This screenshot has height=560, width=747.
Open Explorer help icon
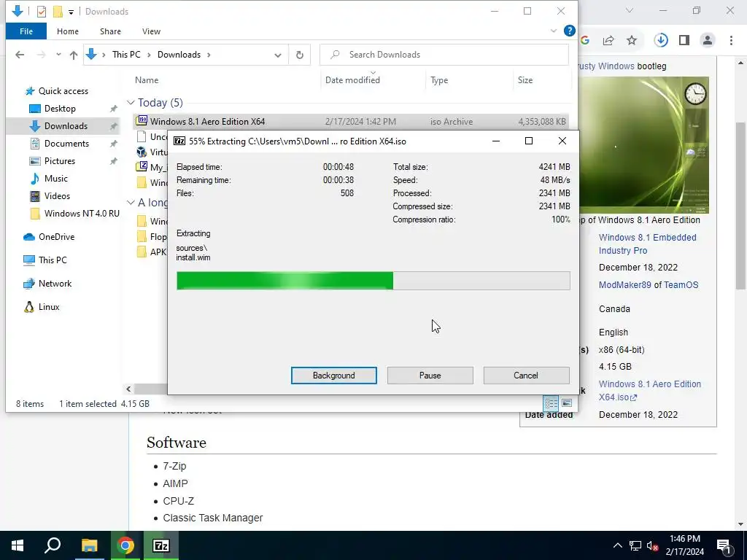[x=569, y=31]
